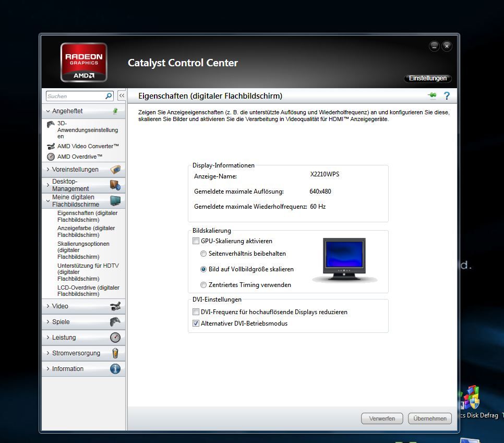This screenshot has width=504, height=443.
Task: Click the Spiele gamepad icon
Action: pyautogui.click(x=115, y=321)
